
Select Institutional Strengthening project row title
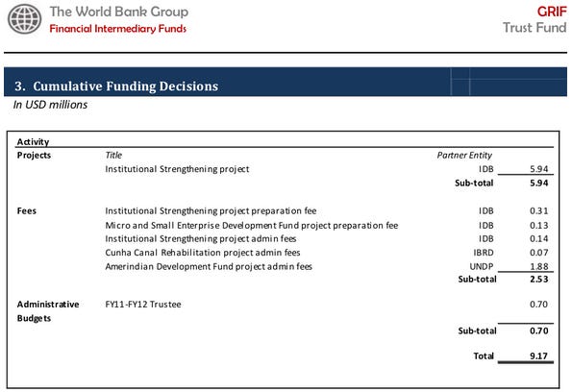tap(177, 169)
